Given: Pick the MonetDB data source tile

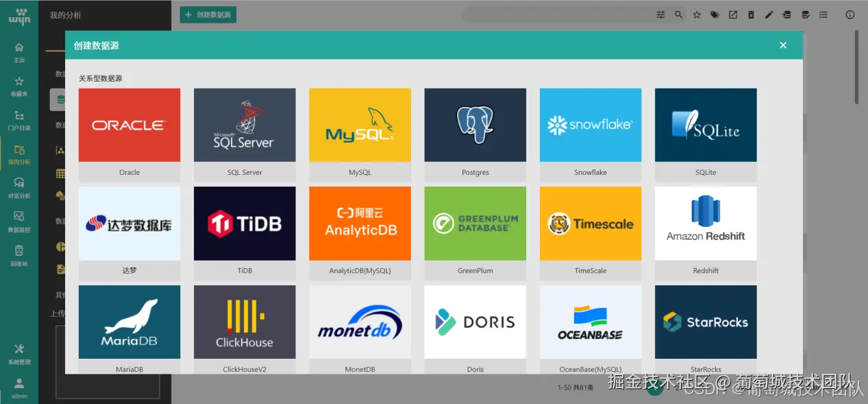Looking at the screenshot, I should (x=360, y=330).
